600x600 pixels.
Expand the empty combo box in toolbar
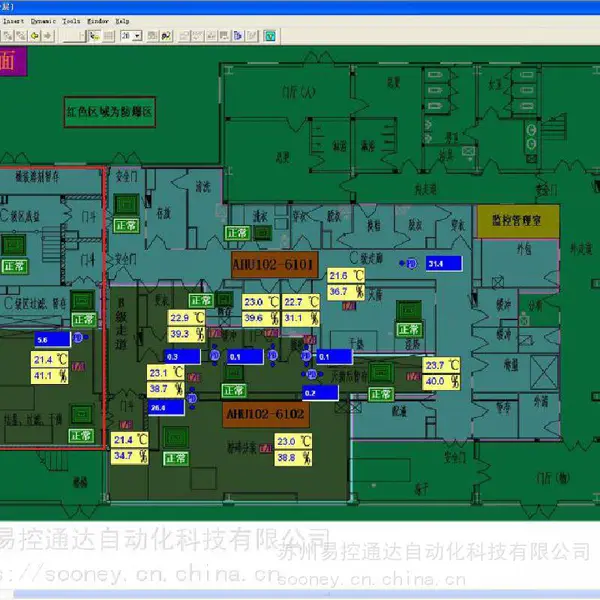[74, 36]
